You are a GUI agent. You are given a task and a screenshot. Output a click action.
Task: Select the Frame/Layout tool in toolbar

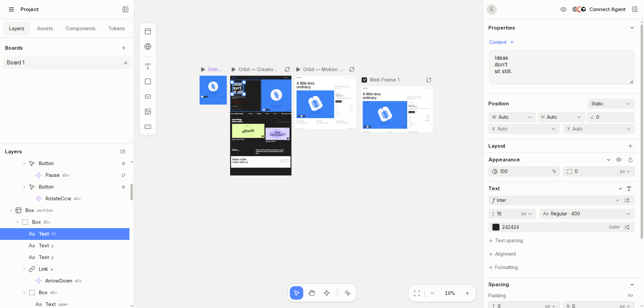(148, 32)
